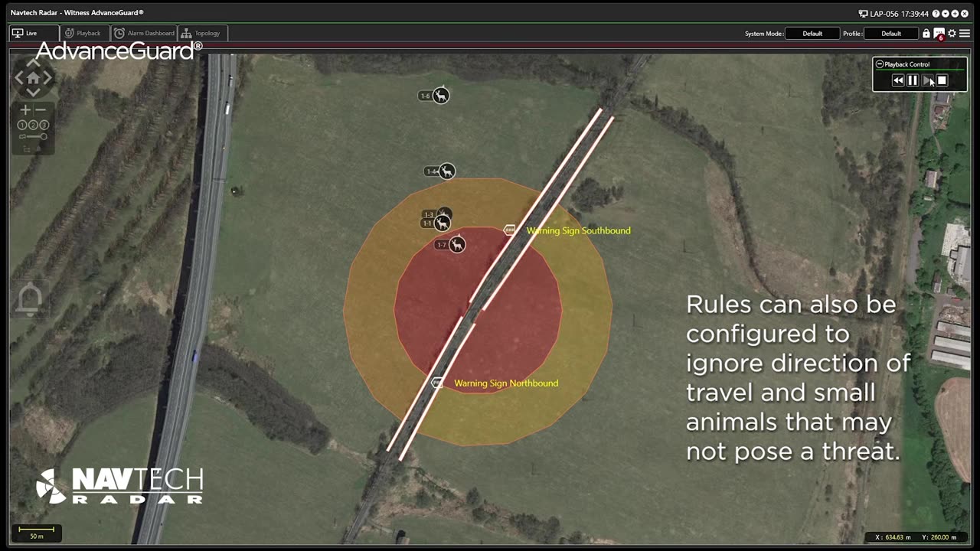Select map preset view 1
This screenshot has width=980, height=551.
coord(22,125)
